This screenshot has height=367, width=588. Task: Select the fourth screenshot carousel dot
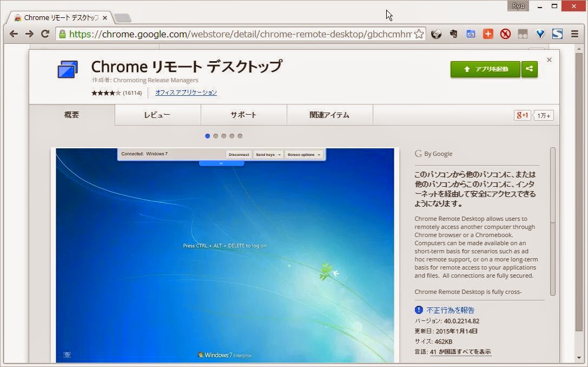click(232, 136)
